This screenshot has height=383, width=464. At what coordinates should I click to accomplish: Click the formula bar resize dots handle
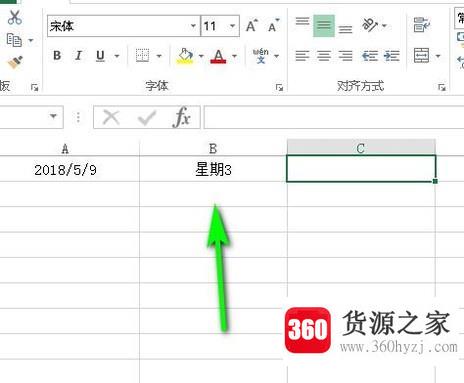click(x=78, y=117)
